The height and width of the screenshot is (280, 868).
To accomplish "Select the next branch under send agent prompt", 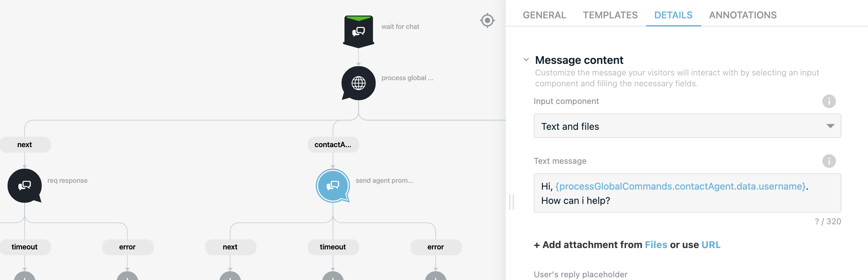I will 230,247.
